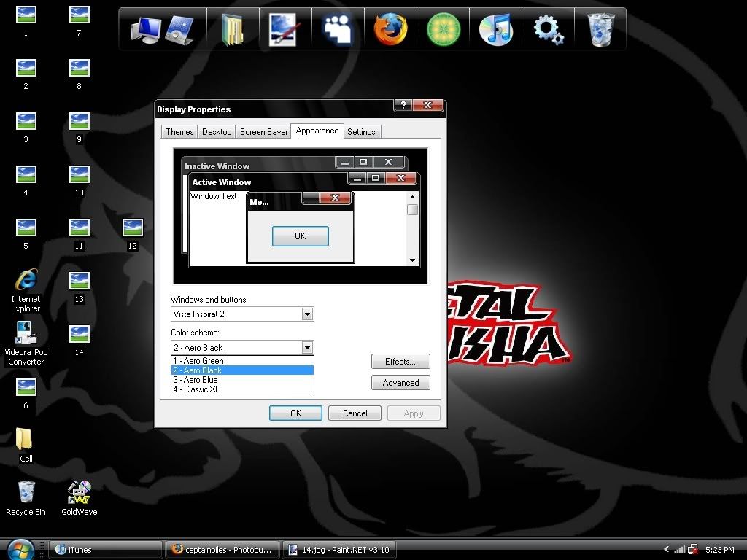This screenshot has height=560, width=747.
Task: Click OK in the preview message box
Action: click(300, 236)
